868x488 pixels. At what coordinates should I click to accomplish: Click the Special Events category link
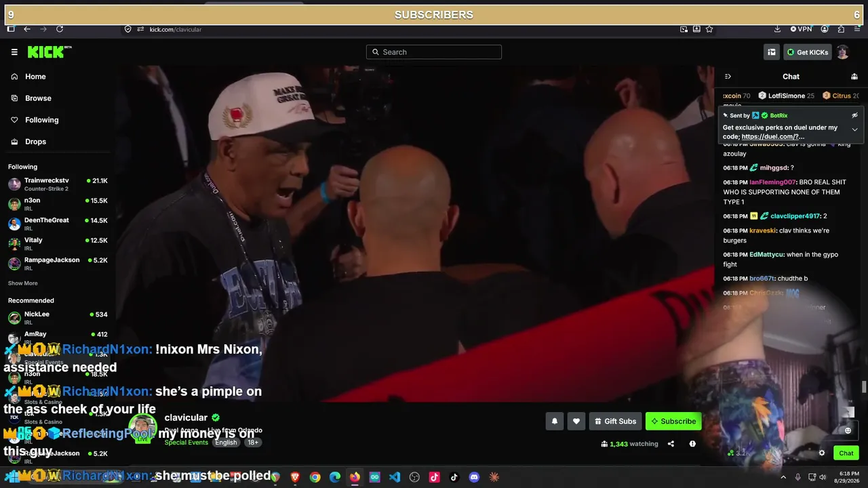click(x=186, y=443)
